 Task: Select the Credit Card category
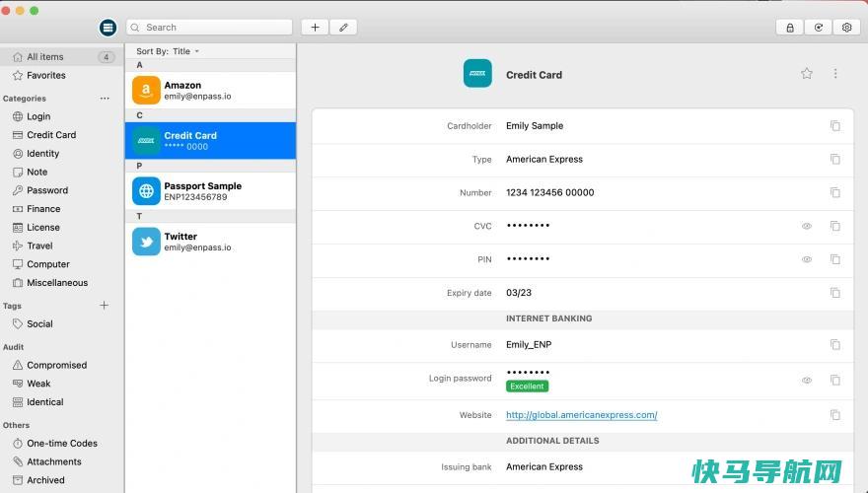coord(61,135)
